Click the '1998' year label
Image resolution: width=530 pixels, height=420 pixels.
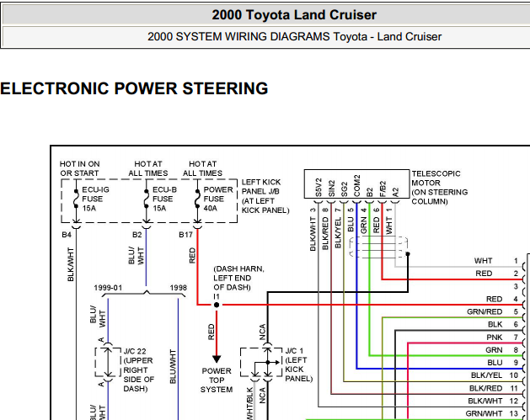point(178,288)
